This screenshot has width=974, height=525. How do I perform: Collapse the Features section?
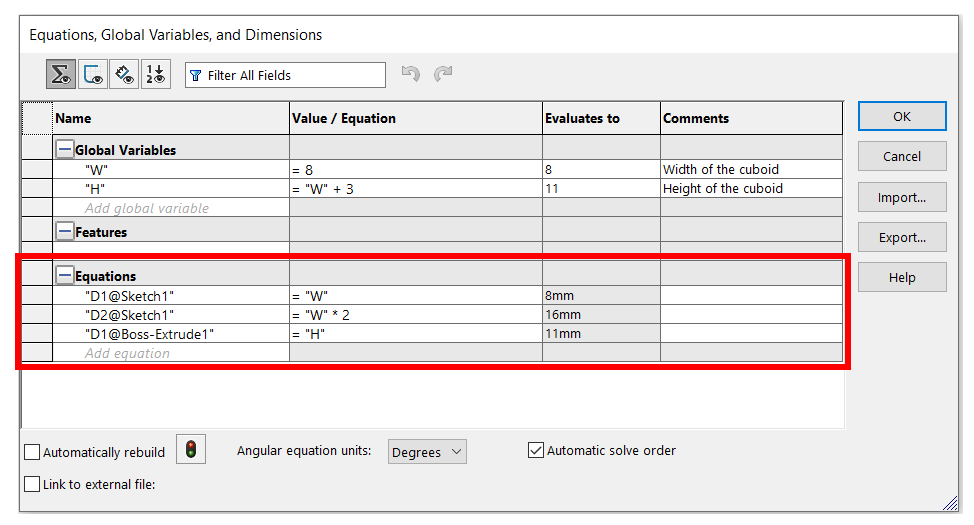click(x=65, y=232)
